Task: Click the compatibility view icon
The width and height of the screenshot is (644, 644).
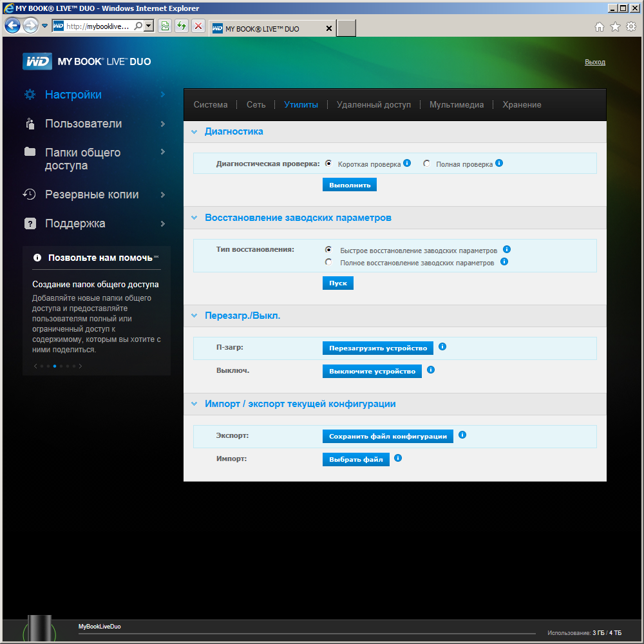Action: (x=165, y=26)
